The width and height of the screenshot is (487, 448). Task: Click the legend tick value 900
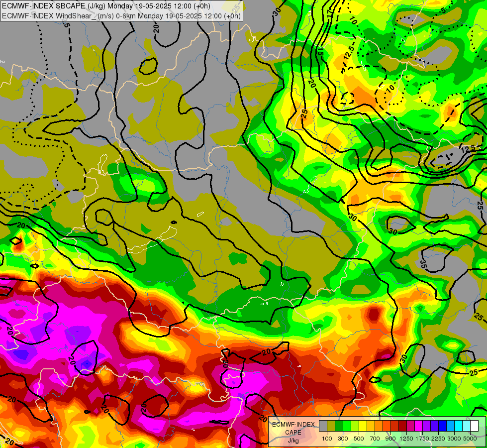click(x=390, y=439)
